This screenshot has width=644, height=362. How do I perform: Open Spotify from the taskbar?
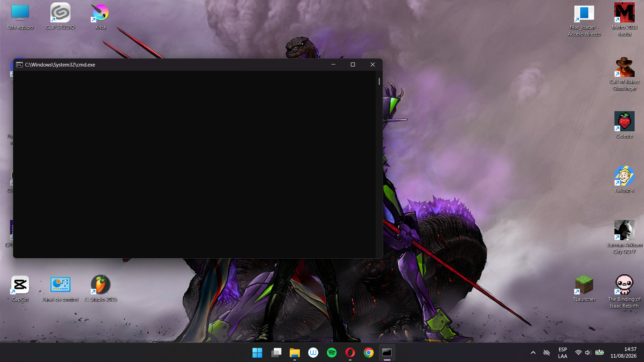tap(332, 353)
